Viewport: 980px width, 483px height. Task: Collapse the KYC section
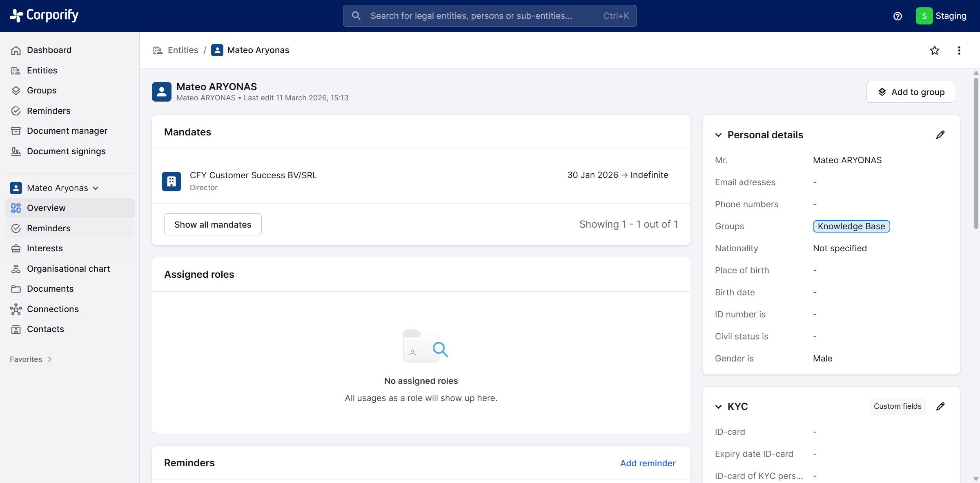(x=718, y=407)
